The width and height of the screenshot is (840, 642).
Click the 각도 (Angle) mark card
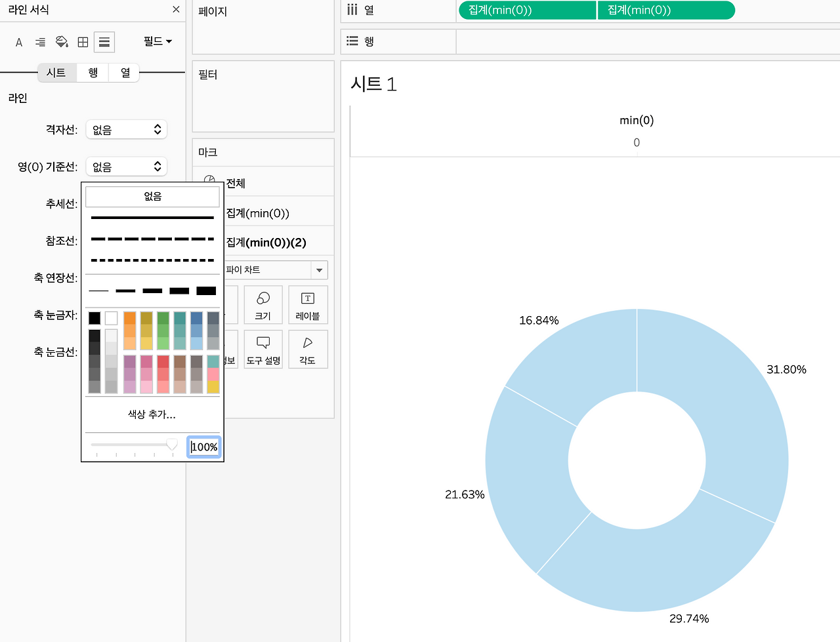click(308, 350)
